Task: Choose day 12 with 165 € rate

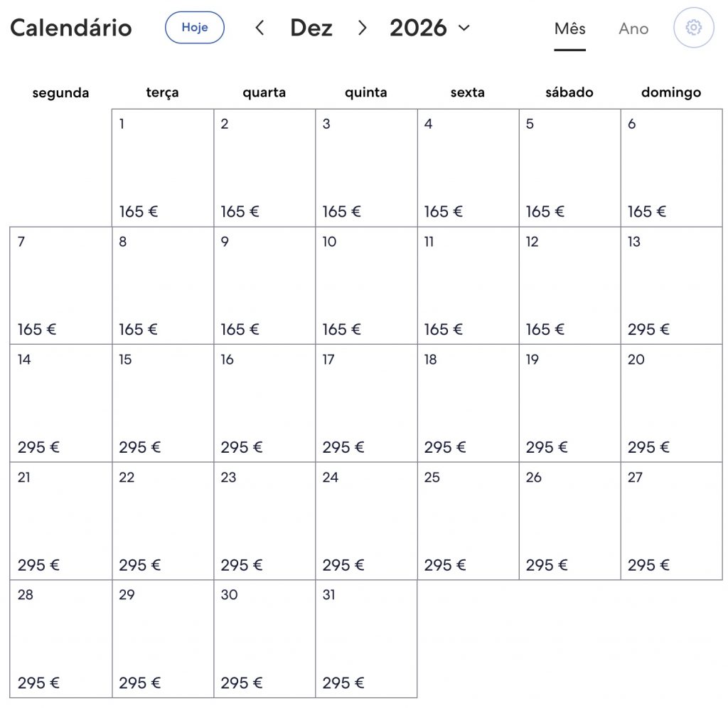Action: point(569,286)
